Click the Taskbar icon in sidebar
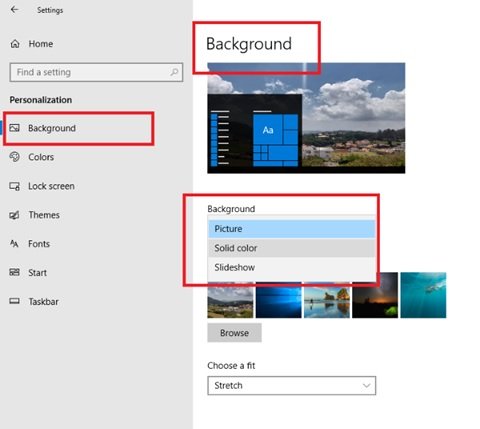Image resolution: width=480 pixels, height=429 pixels. coord(14,301)
